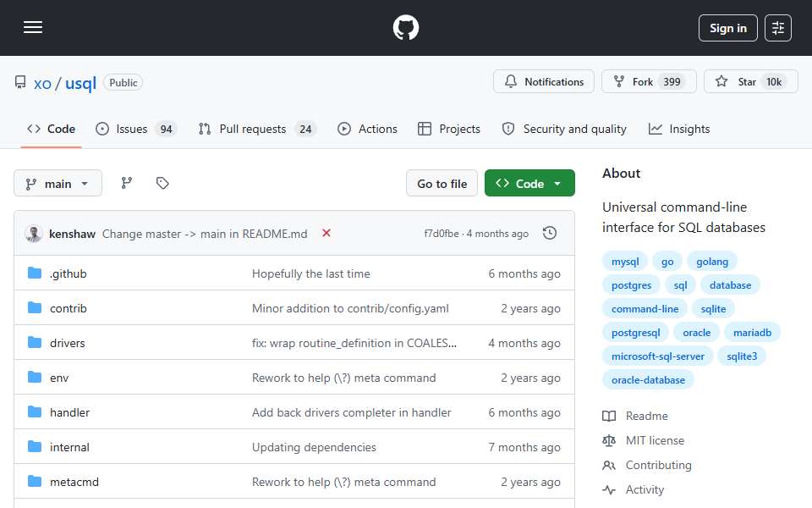Viewport: 812px width, 508px height.
Task: Select the postgresql topic tag
Action: tap(635, 332)
